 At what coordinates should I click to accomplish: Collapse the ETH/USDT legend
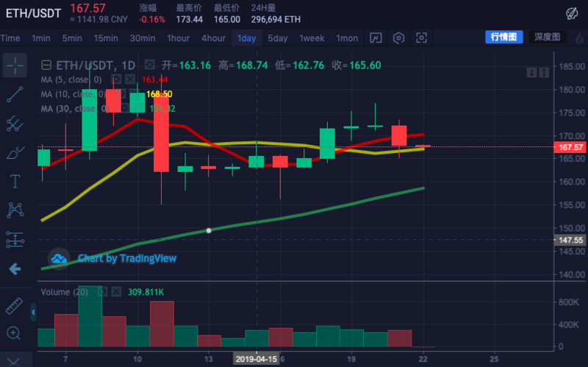point(46,65)
